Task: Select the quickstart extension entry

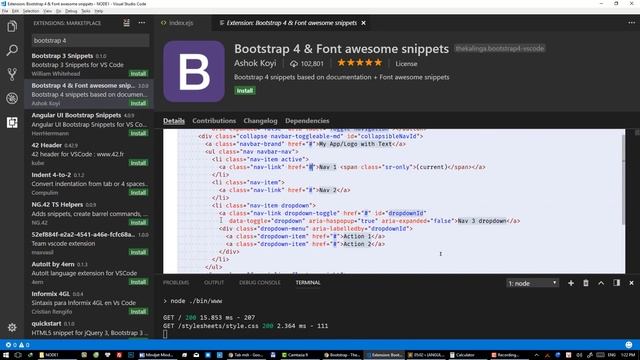Action: click(89, 329)
